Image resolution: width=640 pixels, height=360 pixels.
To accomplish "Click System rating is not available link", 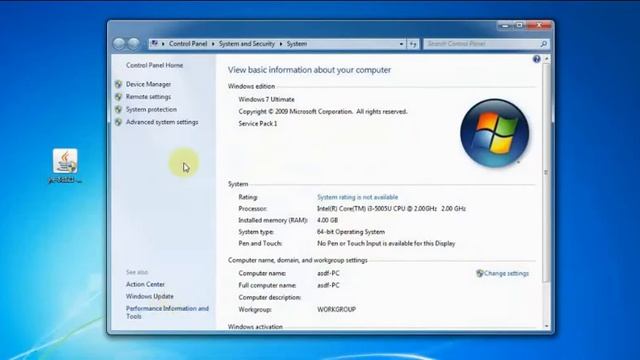I will point(357,197).
